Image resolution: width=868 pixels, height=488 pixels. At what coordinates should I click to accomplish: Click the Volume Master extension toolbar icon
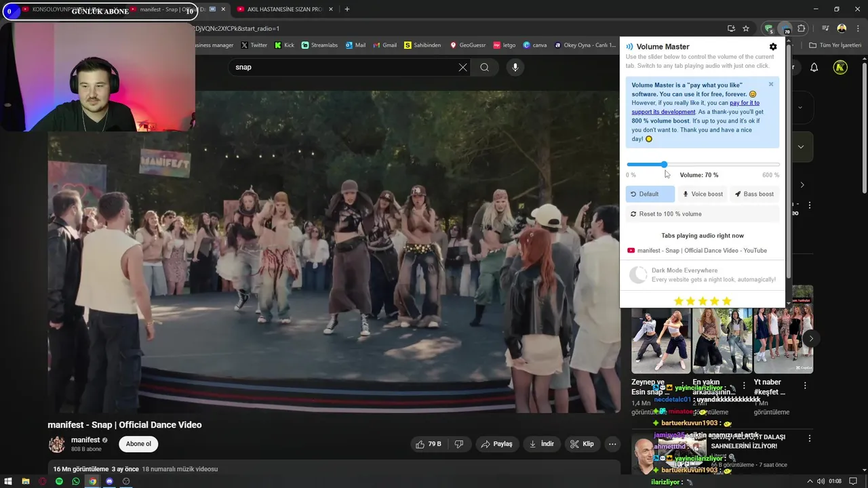[785, 28]
